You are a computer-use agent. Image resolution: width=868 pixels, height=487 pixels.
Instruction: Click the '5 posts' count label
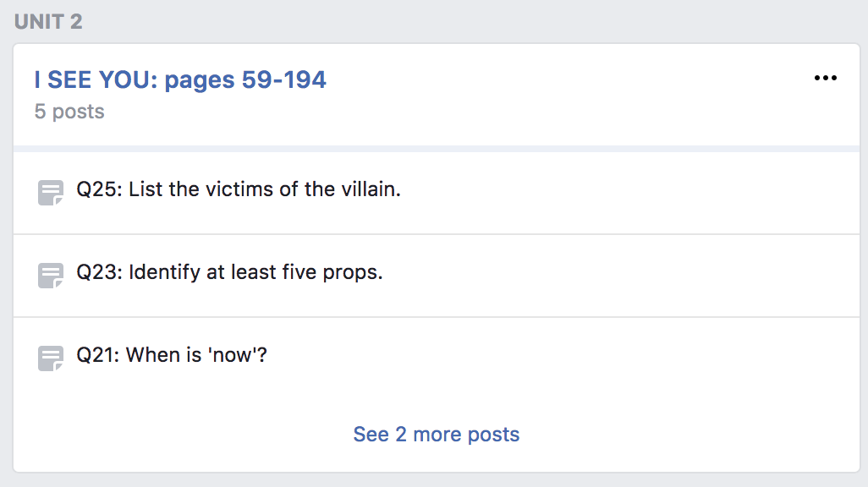pyautogui.click(x=69, y=112)
